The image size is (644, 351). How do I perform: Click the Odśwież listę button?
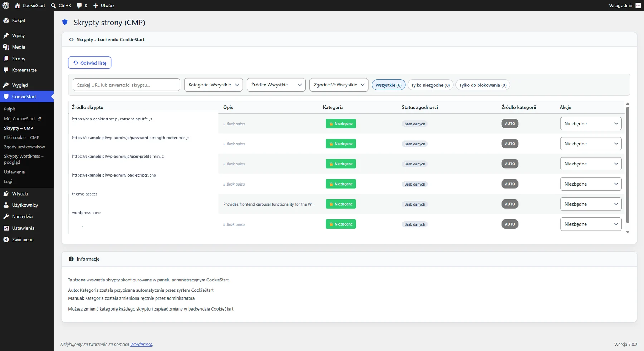(x=90, y=63)
